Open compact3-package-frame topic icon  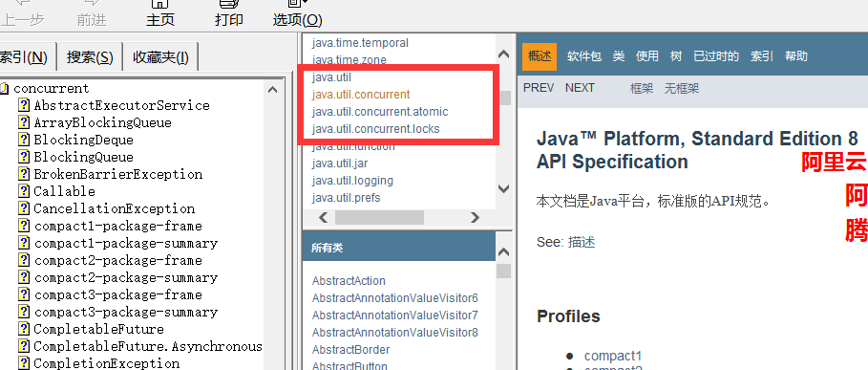pyautogui.click(x=23, y=294)
